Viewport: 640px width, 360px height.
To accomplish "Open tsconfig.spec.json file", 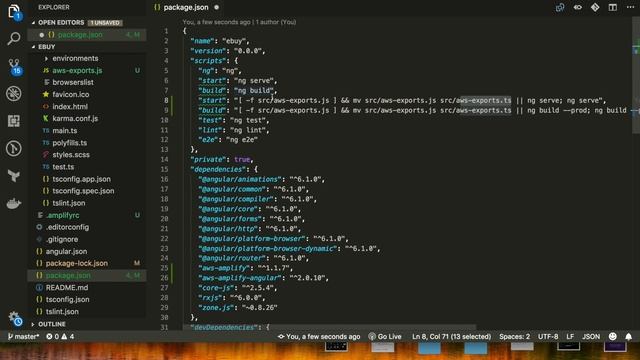I will 83,191.
